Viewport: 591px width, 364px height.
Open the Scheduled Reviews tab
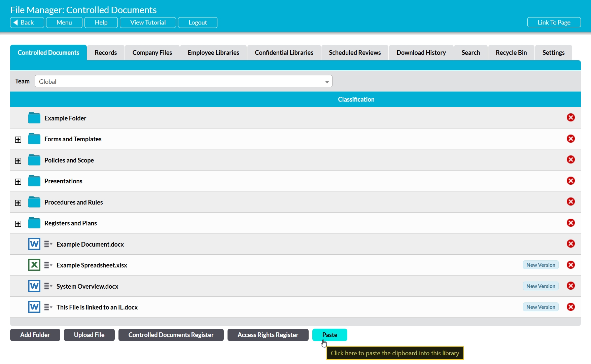[355, 53]
